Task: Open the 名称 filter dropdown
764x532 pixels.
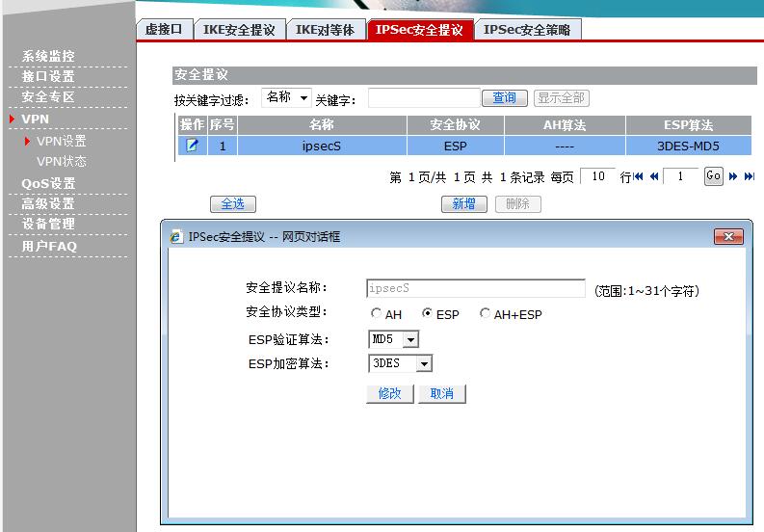Action: [x=286, y=97]
